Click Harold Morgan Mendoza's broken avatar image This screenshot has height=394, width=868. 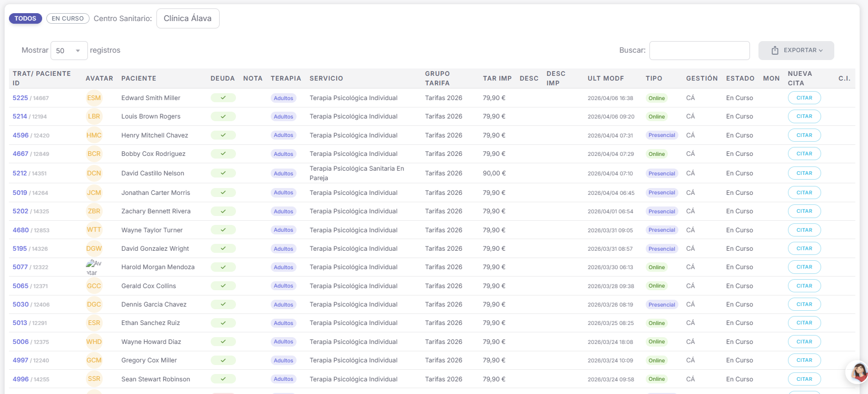coord(94,267)
